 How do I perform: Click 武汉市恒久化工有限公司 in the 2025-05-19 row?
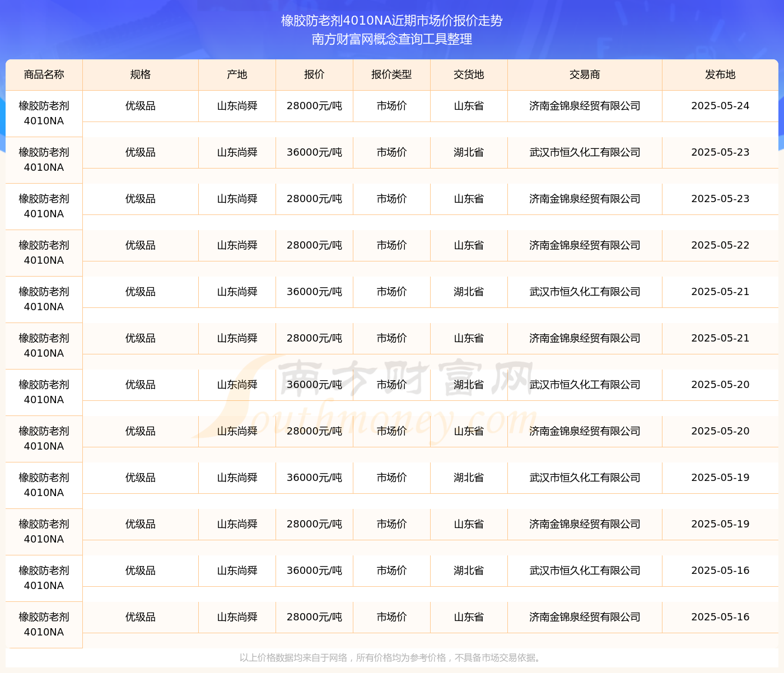coord(585,478)
